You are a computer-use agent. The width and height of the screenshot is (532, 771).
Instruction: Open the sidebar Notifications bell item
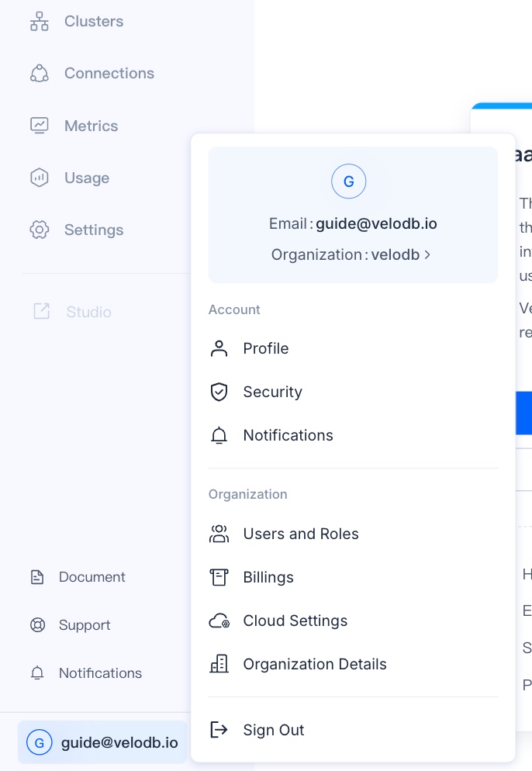(100, 673)
